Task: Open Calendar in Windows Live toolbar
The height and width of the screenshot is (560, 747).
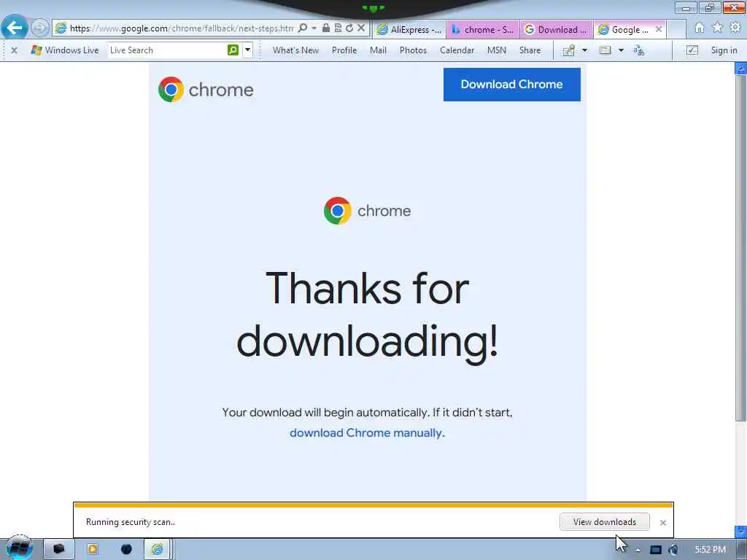Action: pyautogui.click(x=457, y=50)
